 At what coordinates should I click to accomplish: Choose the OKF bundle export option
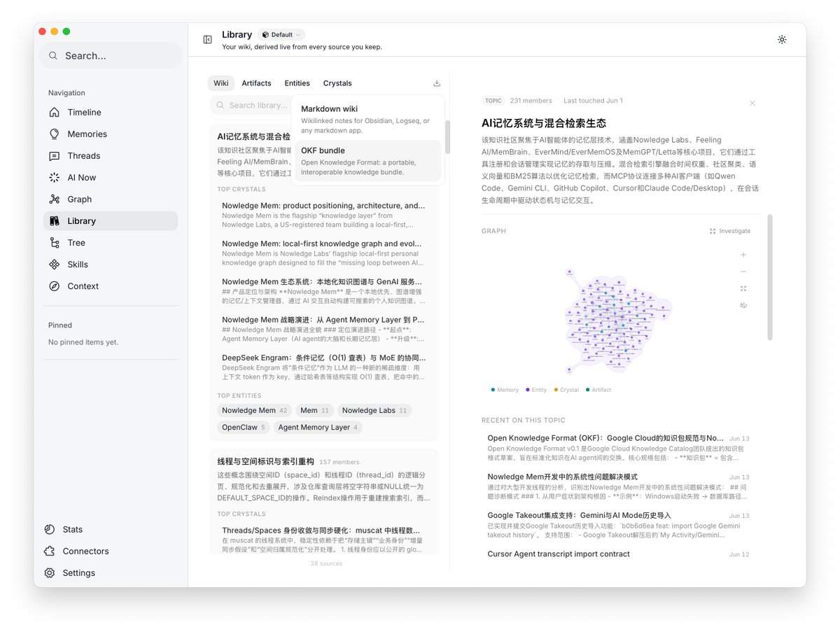[x=367, y=161]
